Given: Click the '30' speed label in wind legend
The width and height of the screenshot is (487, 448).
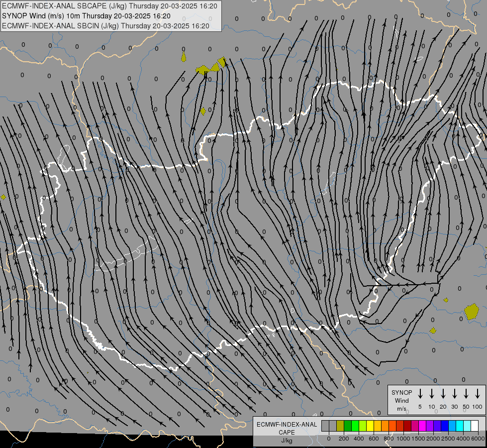Looking at the screenshot, I should click(x=454, y=407).
